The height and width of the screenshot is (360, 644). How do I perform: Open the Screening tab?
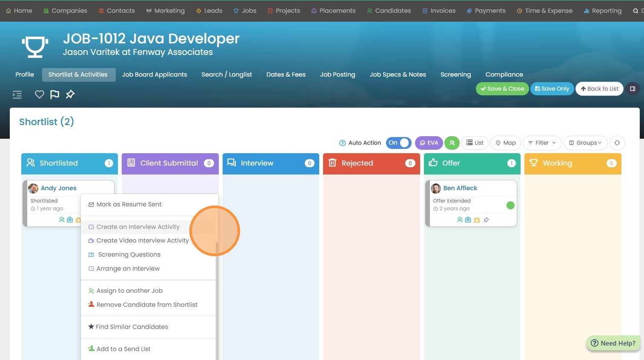tap(456, 74)
